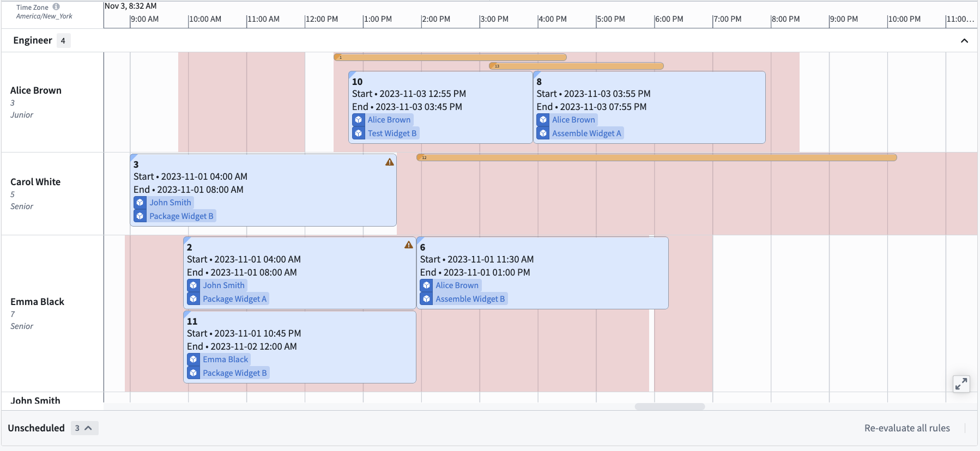
Task: Open the Test Widget B link in task 10
Action: coord(392,133)
